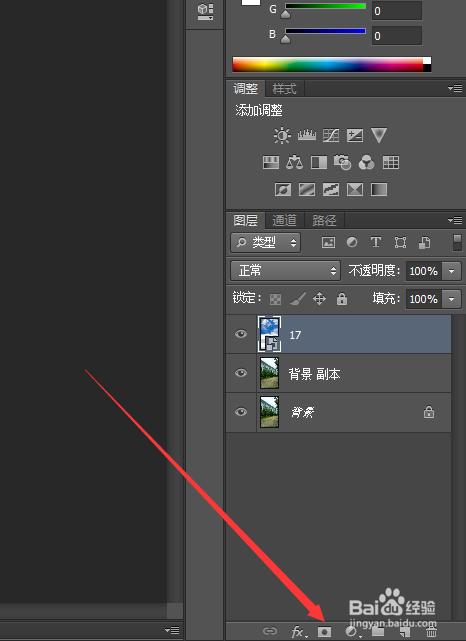The width and height of the screenshot is (466, 641).
Task: Select the 背景 layer name
Action: pos(302,412)
